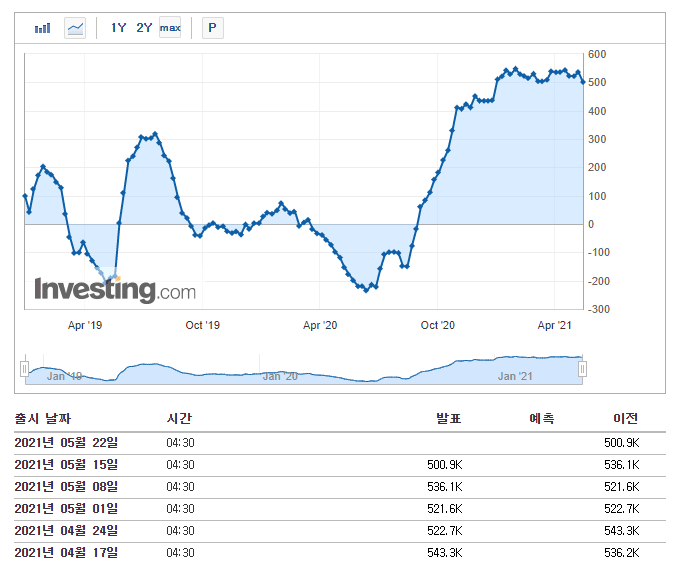Click the 출시 날짜 column header
This screenshot has width=673, height=573.
[42, 418]
